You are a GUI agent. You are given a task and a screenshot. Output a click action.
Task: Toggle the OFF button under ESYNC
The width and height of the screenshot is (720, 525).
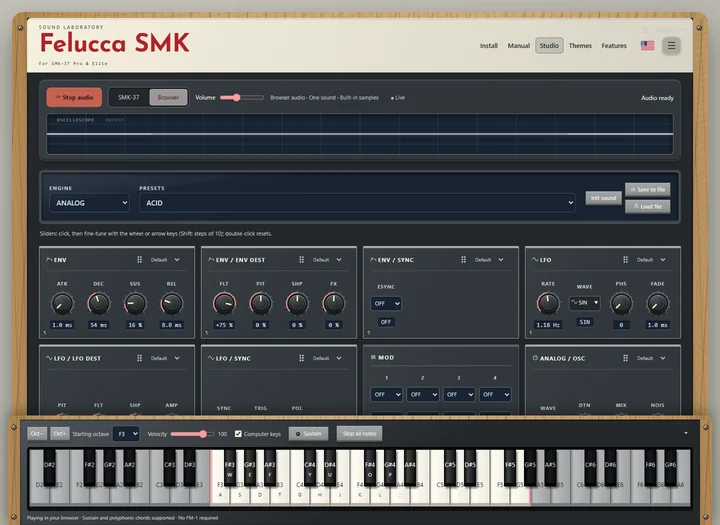[x=386, y=322]
